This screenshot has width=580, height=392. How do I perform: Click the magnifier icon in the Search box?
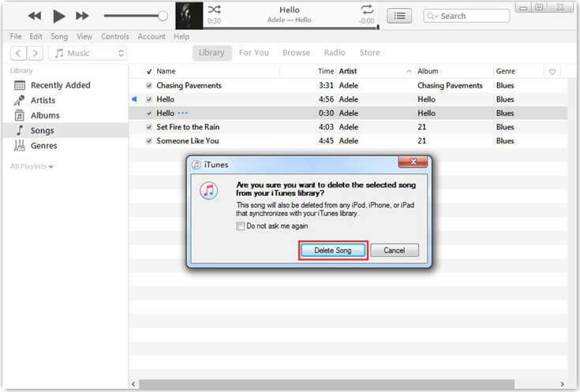click(x=432, y=16)
